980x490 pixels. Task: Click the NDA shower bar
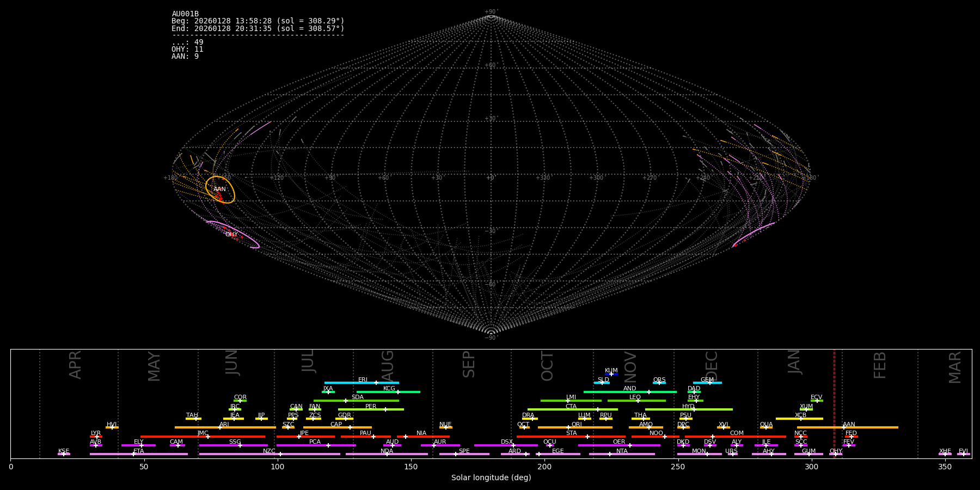coord(387,454)
